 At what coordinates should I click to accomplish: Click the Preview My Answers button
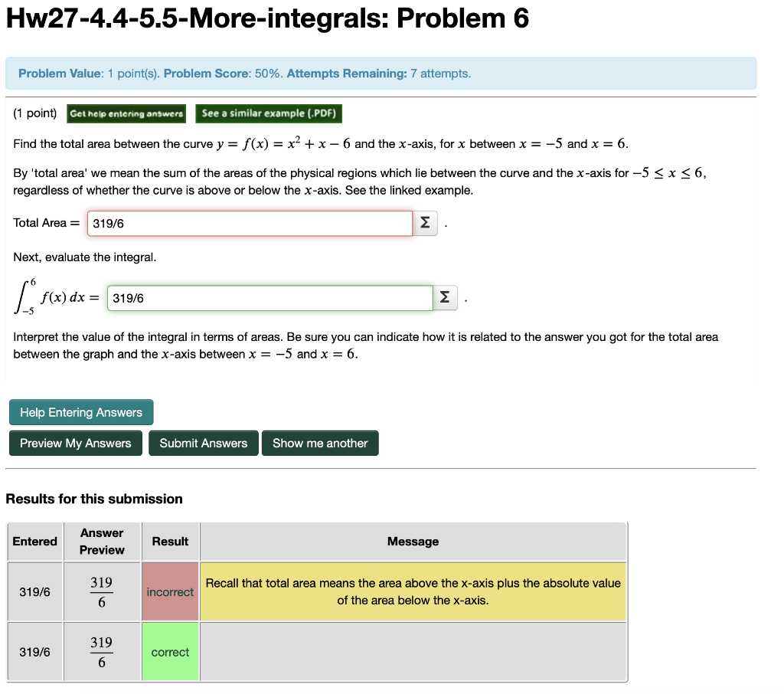click(x=75, y=443)
